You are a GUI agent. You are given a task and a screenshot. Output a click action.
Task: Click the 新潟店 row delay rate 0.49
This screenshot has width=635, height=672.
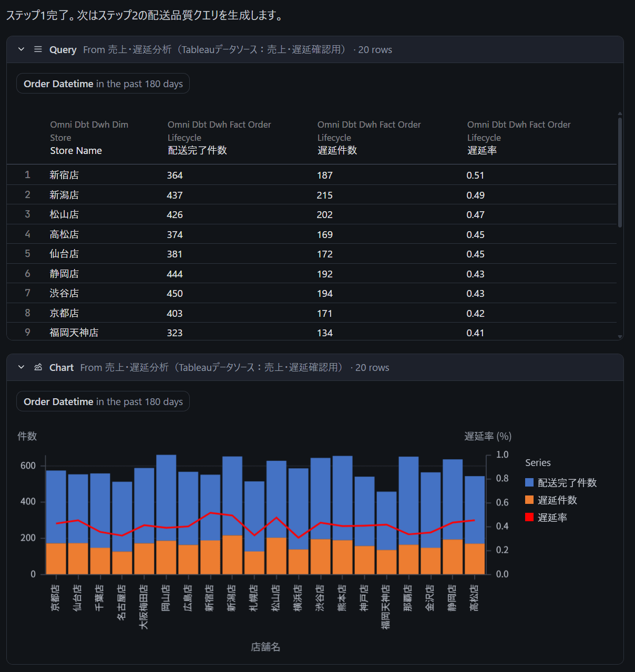click(475, 195)
